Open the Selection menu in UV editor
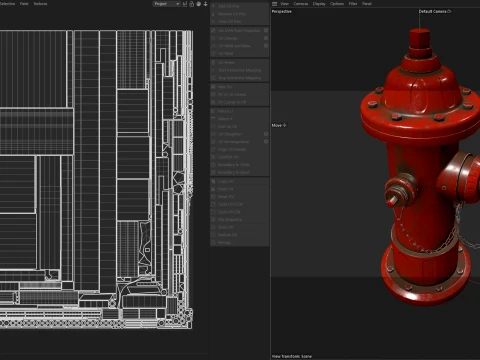This screenshot has width=480, height=360. pos(7,4)
